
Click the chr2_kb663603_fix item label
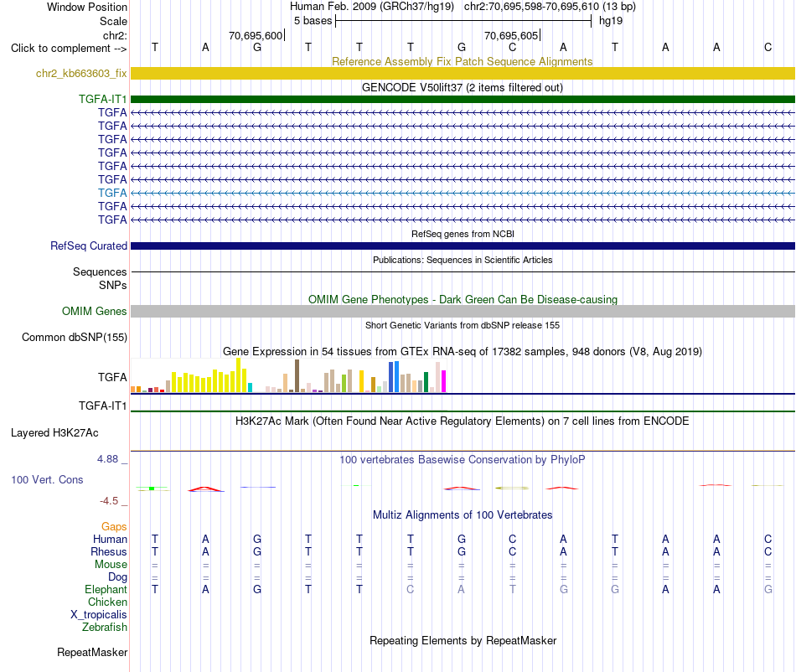coord(81,73)
